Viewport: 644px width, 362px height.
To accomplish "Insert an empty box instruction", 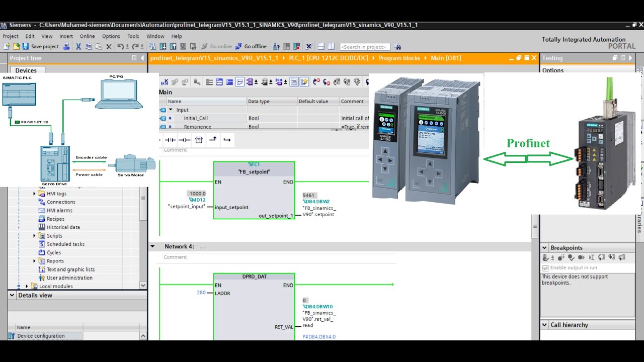I will (199, 140).
